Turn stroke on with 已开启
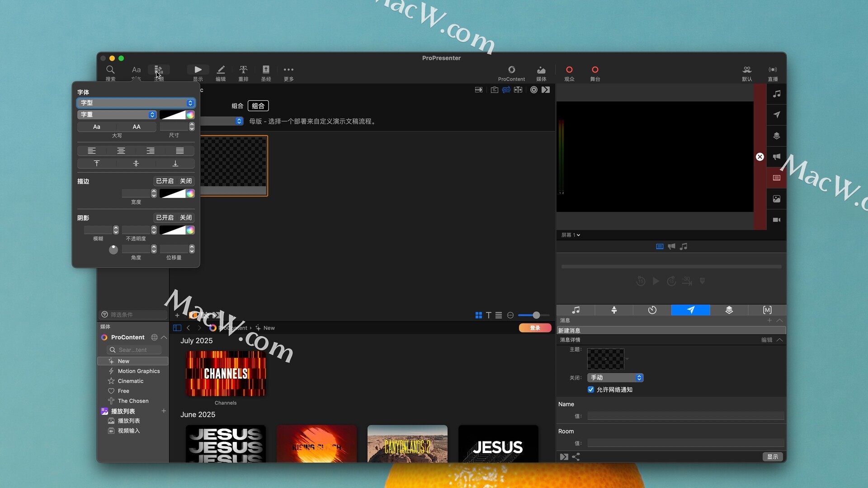 [165, 181]
